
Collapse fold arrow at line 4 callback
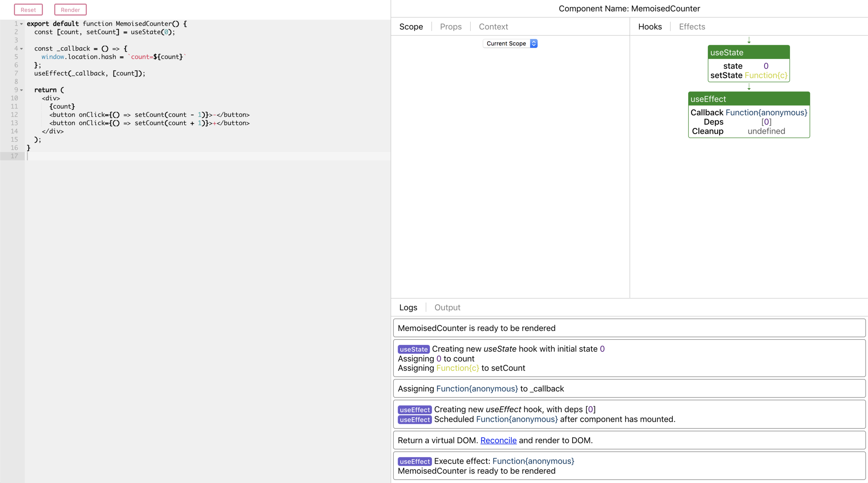click(21, 49)
